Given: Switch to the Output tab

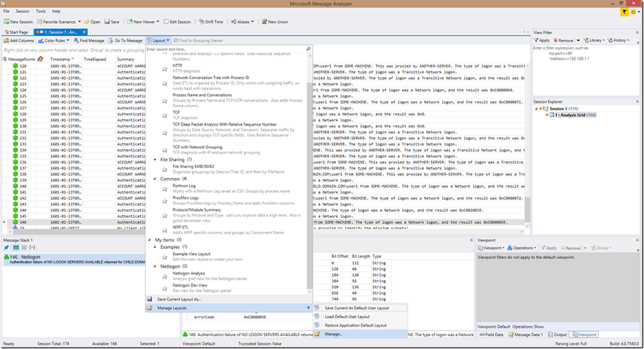Looking at the screenshot, I should [558, 335].
